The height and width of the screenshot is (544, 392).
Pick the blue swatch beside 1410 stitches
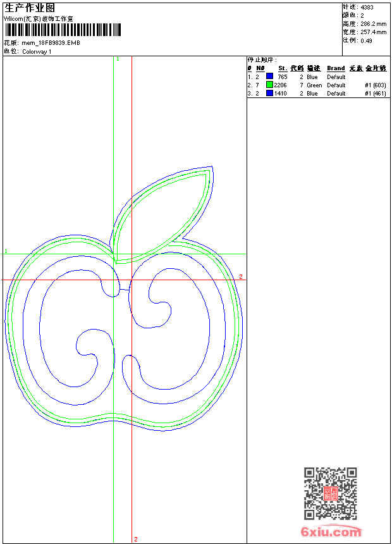[269, 93]
